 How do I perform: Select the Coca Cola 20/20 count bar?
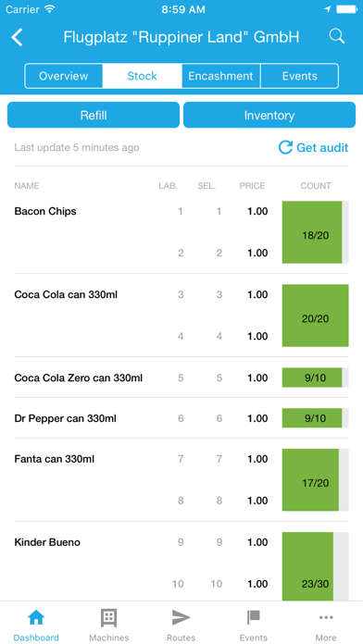(316, 316)
